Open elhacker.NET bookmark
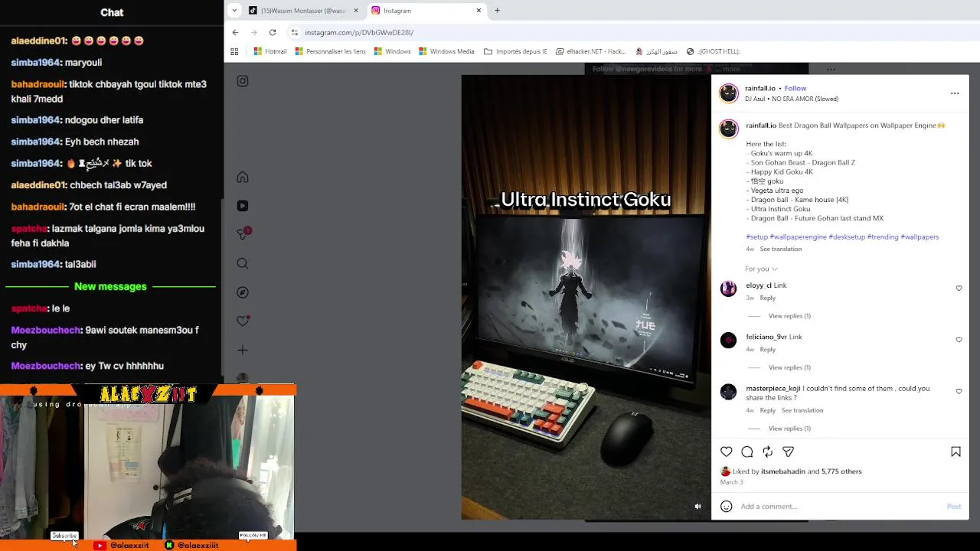Image resolution: width=980 pixels, height=551 pixels. [591, 51]
